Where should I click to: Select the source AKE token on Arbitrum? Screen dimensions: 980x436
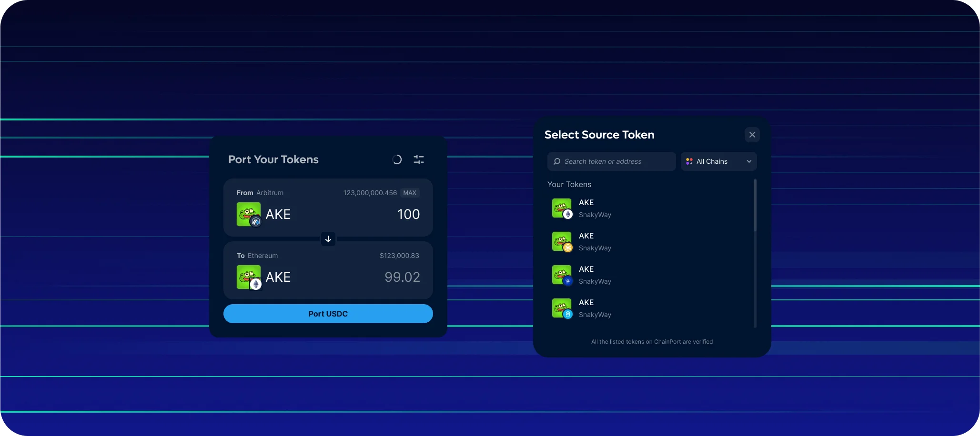pos(264,214)
